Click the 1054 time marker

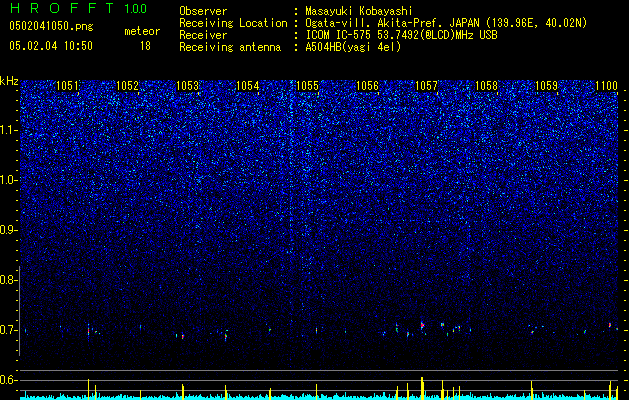coord(248,86)
